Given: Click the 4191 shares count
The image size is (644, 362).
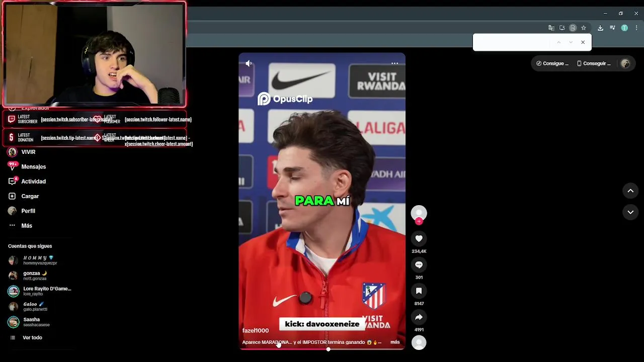Looking at the screenshot, I should [x=419, y=329].
